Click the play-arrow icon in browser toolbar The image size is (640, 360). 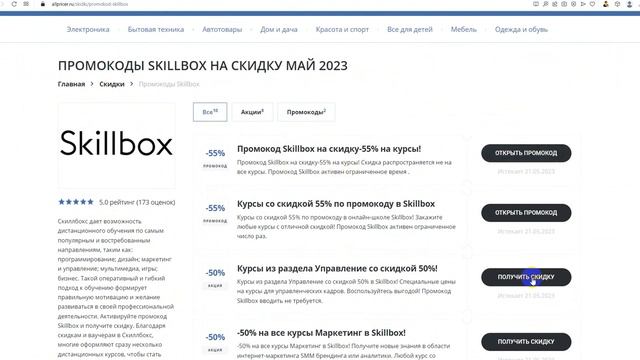(x=583, y=4)
